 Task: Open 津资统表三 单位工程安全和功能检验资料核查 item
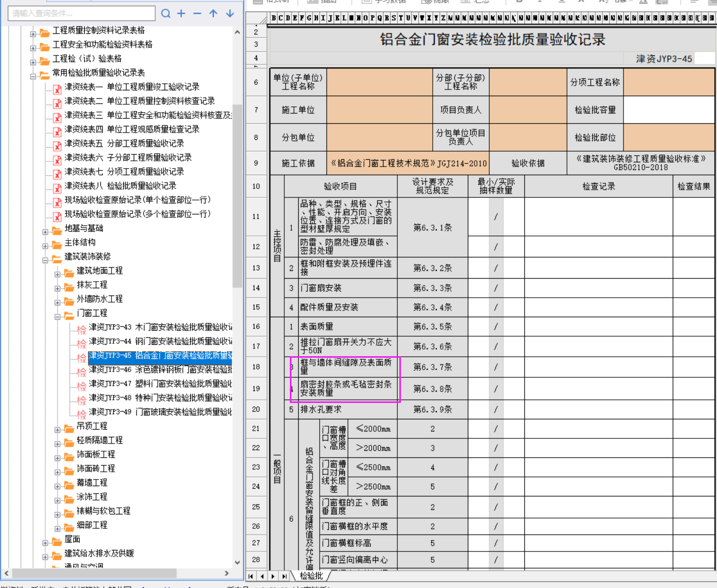pos(148,115)
